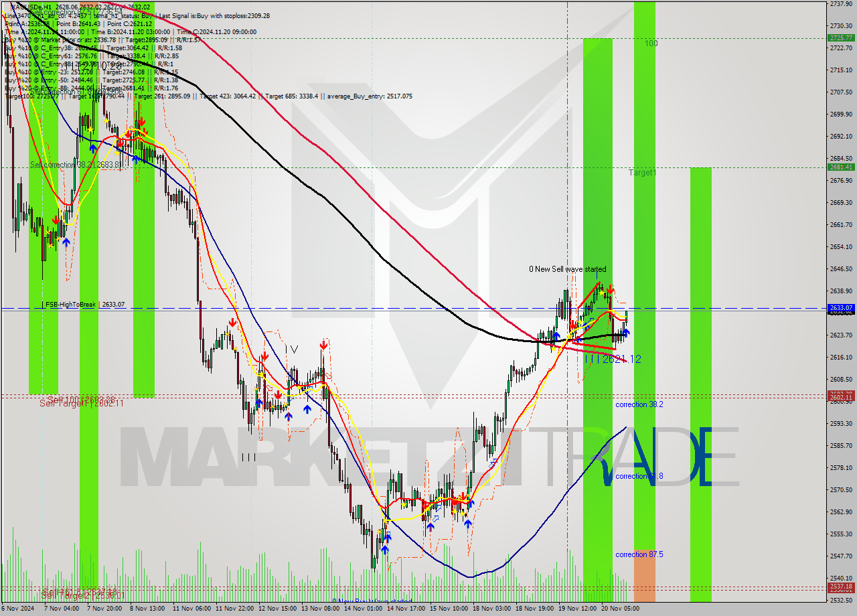Screen dimensions: 857x616
Task: Click the 2547.70 price axis label
Action: click(x=841, y=556)
